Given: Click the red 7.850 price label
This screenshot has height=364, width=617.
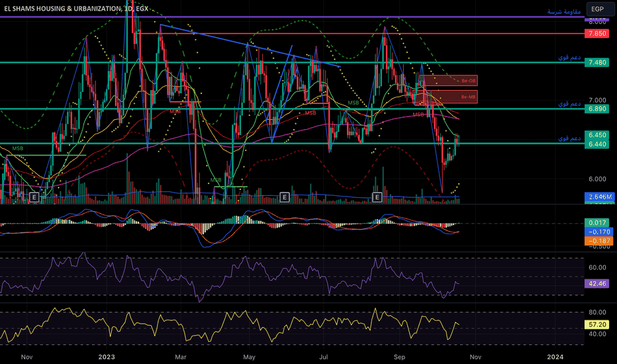Looking at the screenshot, I should click(597, 34).
